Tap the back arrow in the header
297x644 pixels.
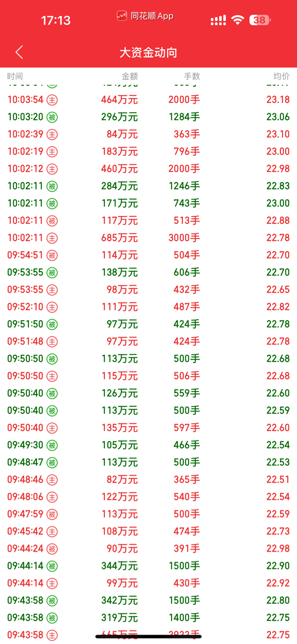tap(19, 52)
